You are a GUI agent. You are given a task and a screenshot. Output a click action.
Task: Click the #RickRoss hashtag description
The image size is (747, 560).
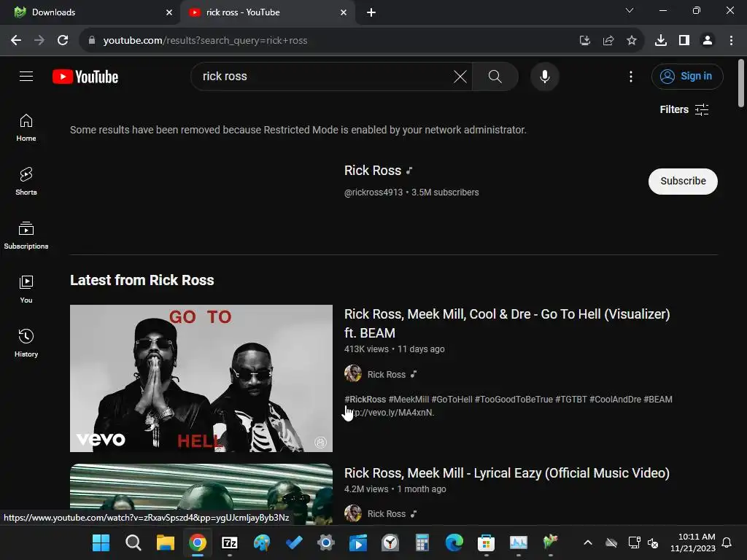coord(365,400)
